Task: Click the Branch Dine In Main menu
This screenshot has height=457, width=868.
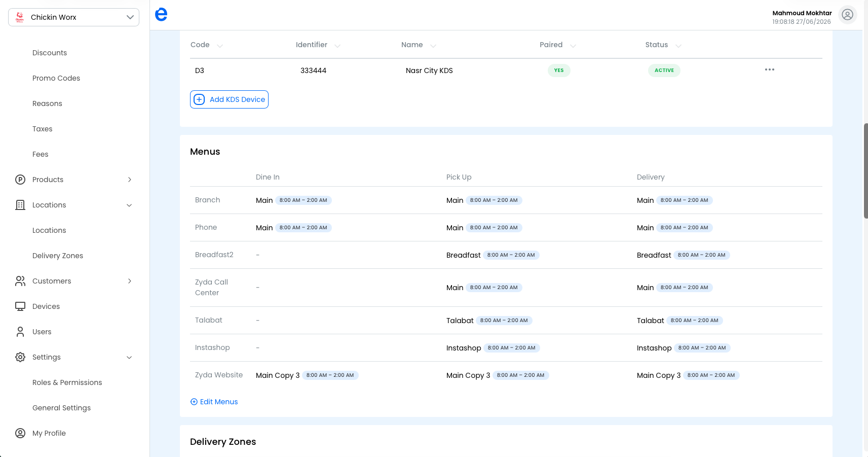Action: 264,200
